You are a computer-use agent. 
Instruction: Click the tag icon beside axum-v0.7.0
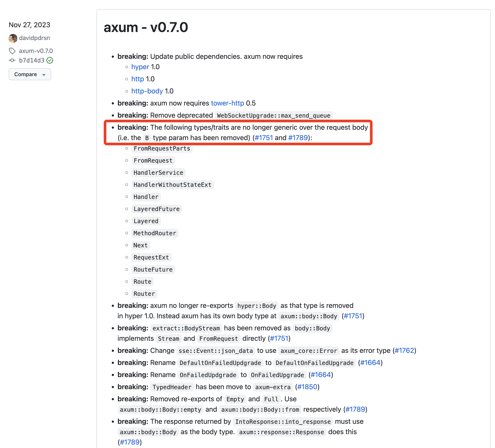pos(12,51)
